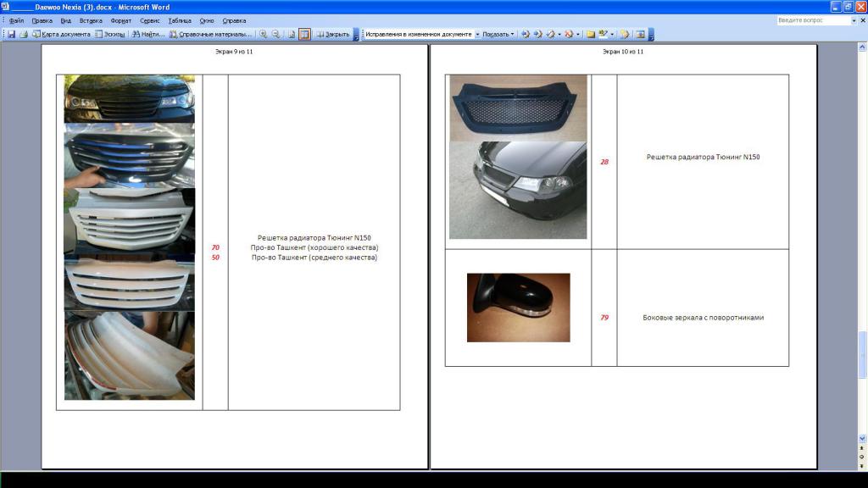Click the next change icon in reviewing toolbar
868x488 pixels.
[x=538, y=35]
